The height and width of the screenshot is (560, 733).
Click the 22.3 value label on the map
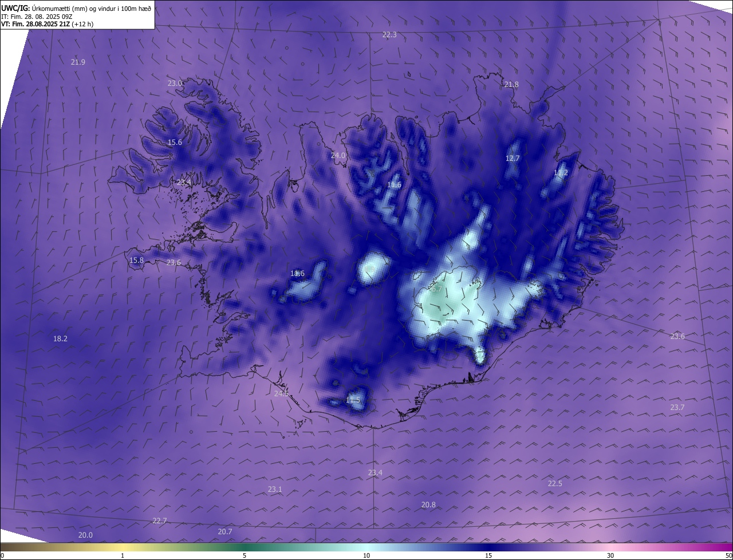(389, 35)
